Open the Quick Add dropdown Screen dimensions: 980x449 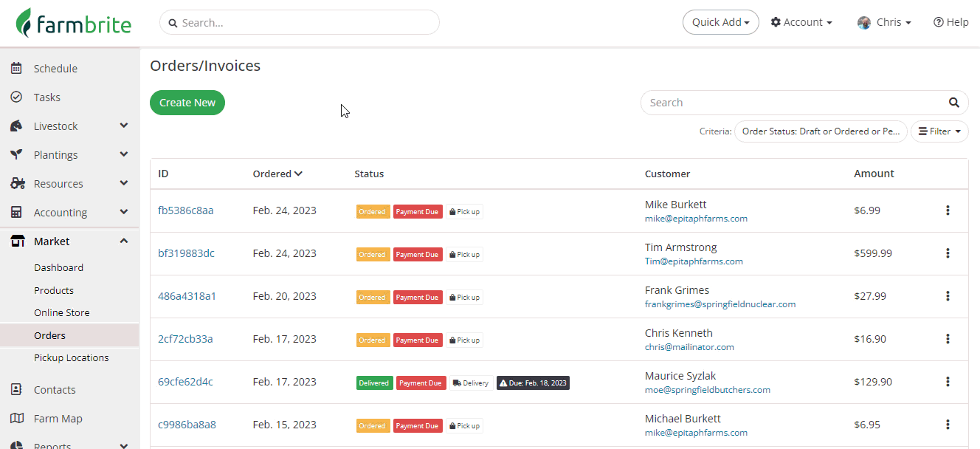(720, 22)
